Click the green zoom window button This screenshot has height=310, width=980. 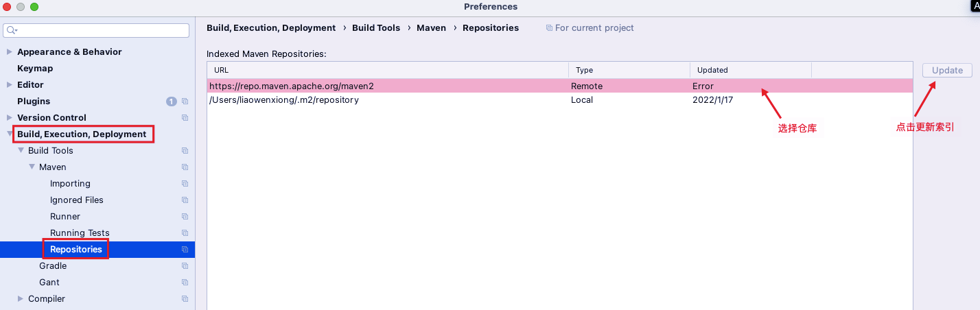tap(34, 7)
